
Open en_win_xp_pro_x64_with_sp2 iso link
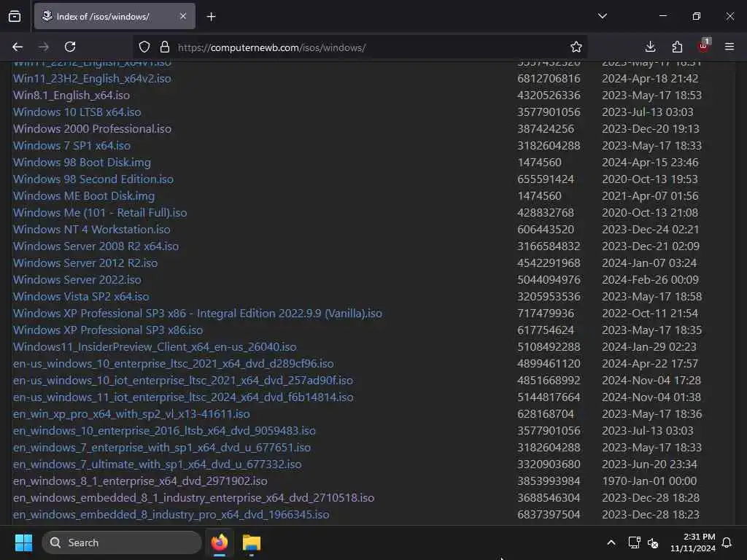click(131, 414)
